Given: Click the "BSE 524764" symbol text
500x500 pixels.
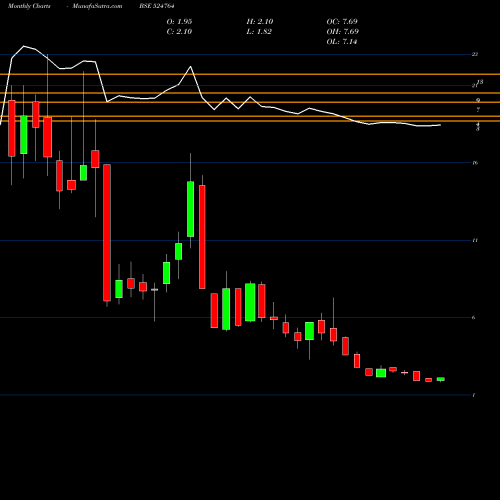Looking at the screenshot, I should pyautogui.click(x=157, y=6).
